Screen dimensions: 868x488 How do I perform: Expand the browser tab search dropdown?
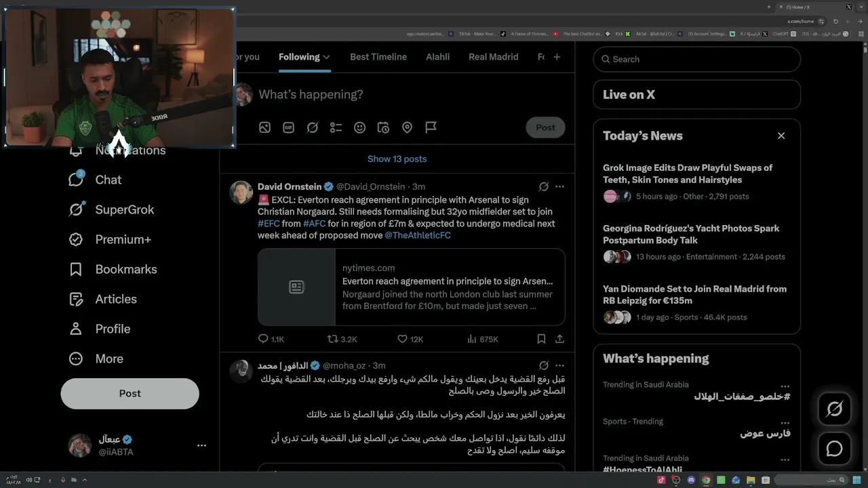pyautogui.click(x=861, y=7)
